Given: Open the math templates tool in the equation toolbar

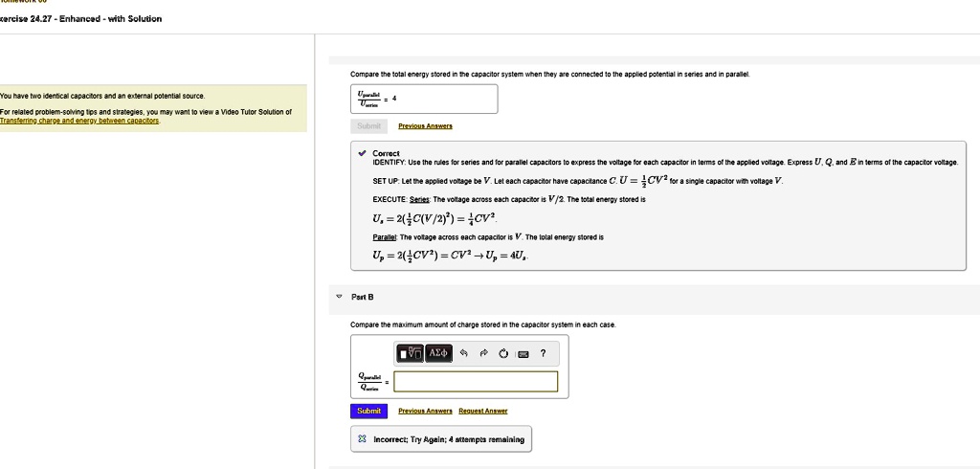Looking at the screenshot, I should click(410, 353).
